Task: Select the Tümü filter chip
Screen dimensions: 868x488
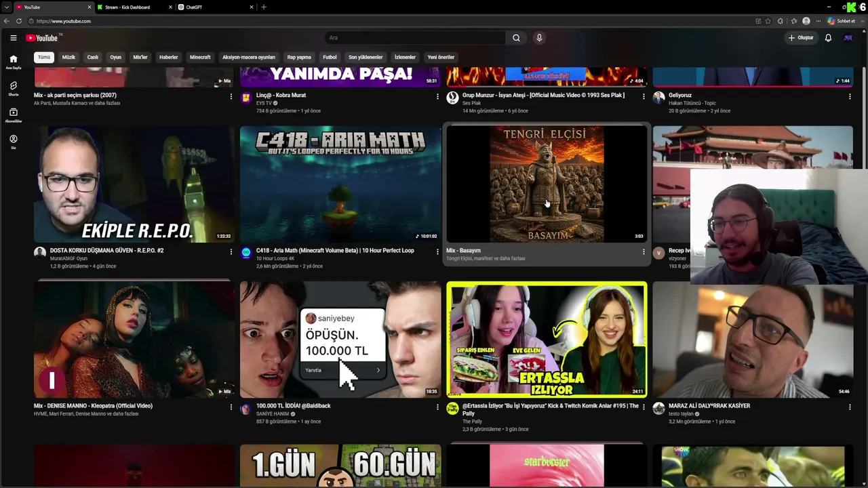Action: (x=44, y=58)
